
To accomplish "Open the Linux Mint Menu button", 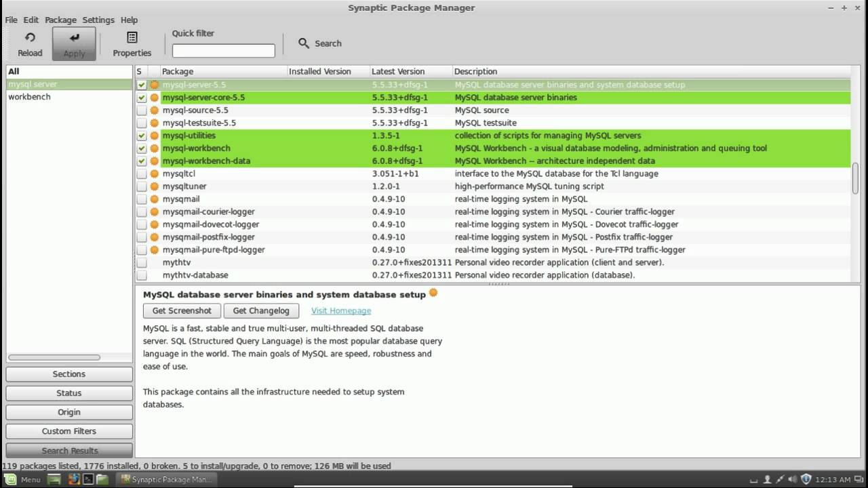I will [x=23, y=479].
